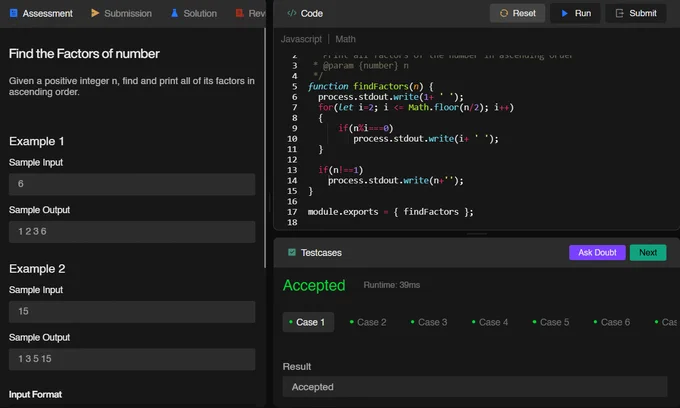Go to the Next problem
The image size is (680, 408).
(x=648, y=252)
